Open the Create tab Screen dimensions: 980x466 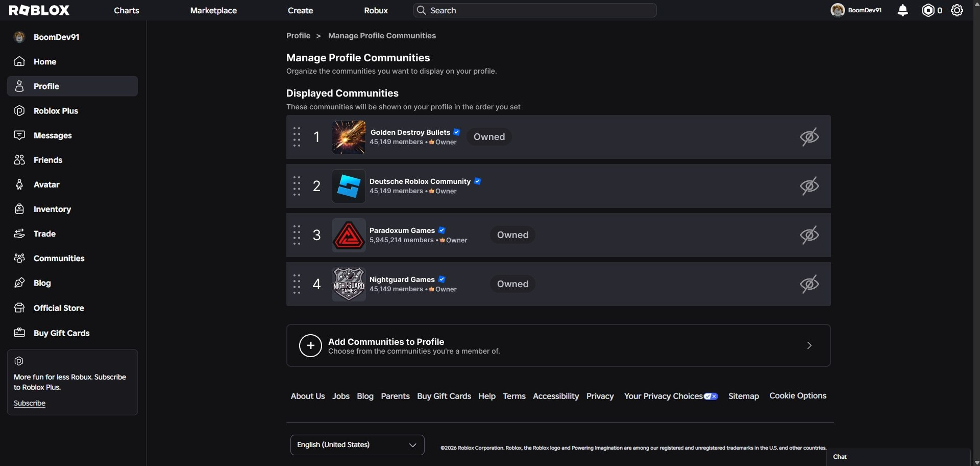click(x=300, y=10)
